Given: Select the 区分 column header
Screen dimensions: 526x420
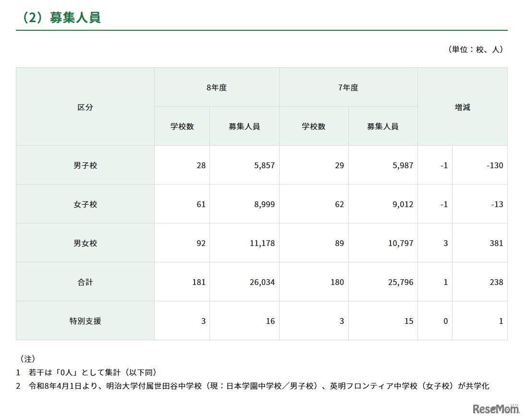Looking at the screenshot, I should pyautogui.click(x=85, y=107).
